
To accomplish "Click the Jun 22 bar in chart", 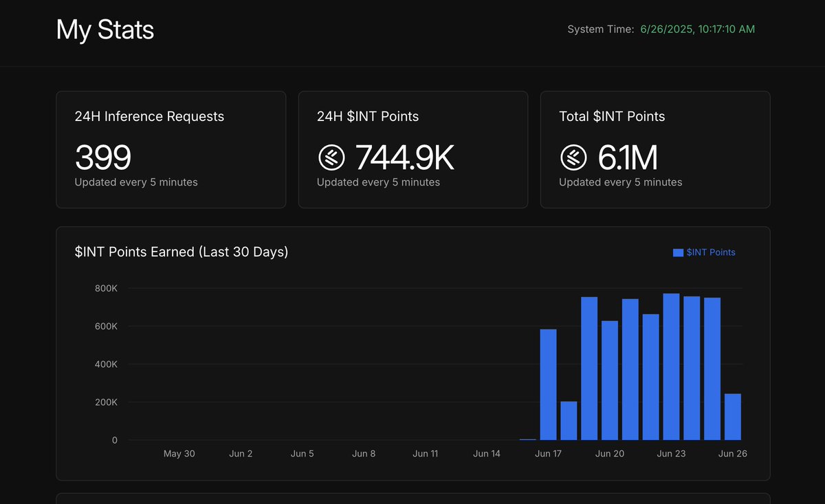I will [651, 377].
